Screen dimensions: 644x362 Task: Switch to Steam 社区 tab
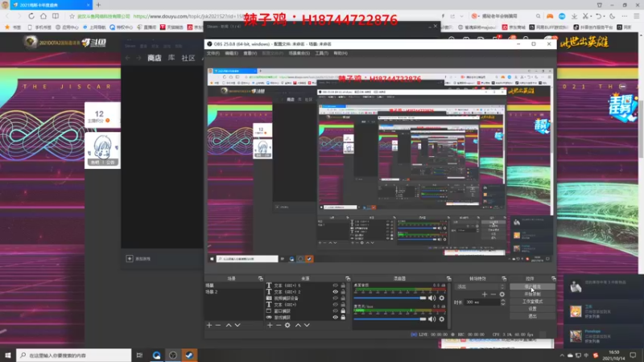click(x=188, y=58)
